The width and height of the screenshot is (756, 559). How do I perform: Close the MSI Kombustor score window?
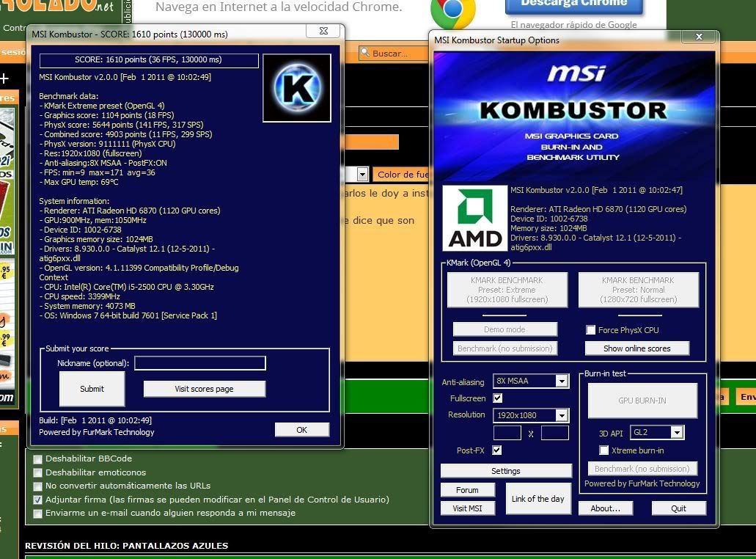click(323, 31)
